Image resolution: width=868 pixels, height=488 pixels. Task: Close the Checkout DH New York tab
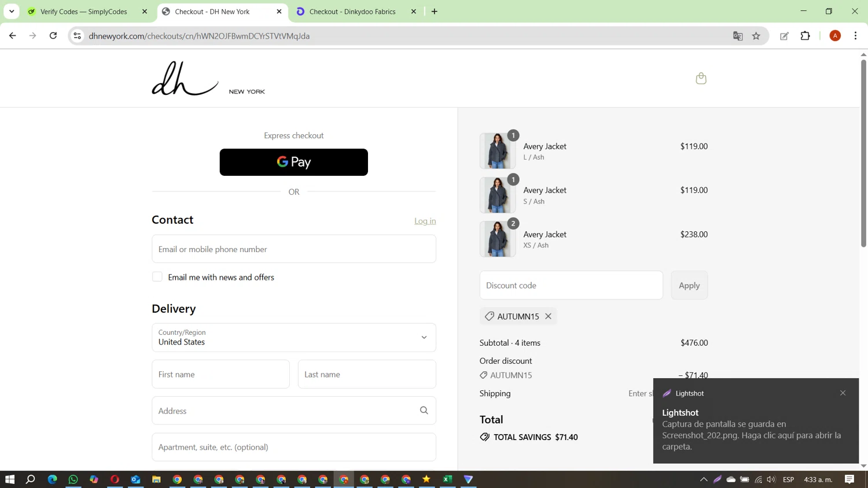tap(279, 12)
